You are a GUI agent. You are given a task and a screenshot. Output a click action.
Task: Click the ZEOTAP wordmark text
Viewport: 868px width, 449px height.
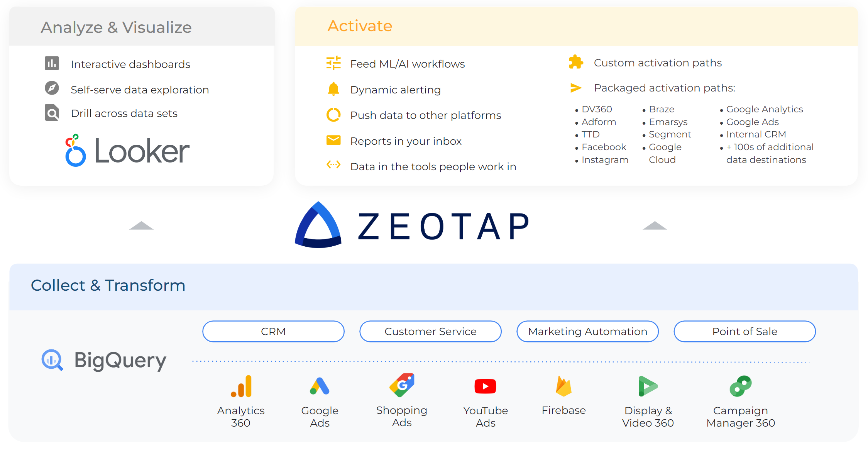pyautogui.click(x=443, y=226)
